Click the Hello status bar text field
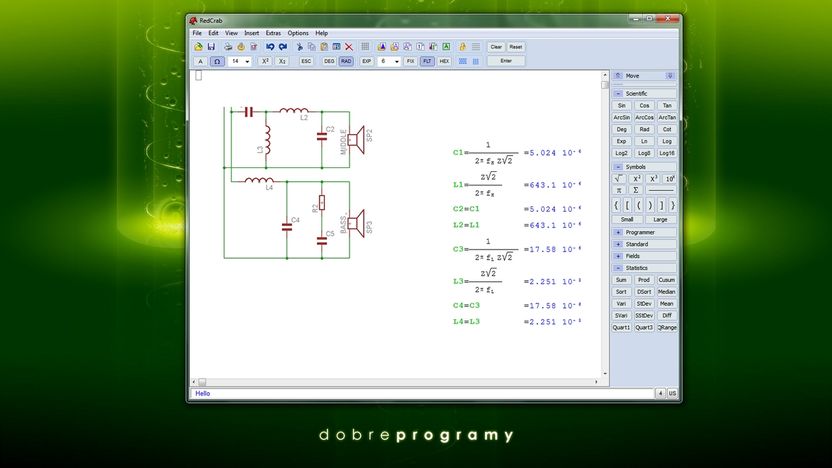832x468 pixels. coord(422,393)
